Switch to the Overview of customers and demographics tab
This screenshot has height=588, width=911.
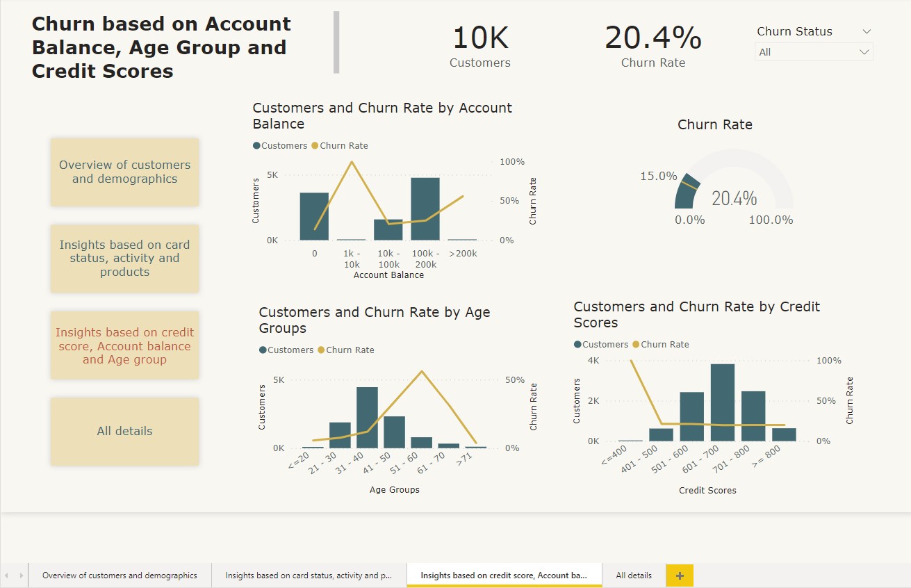119,575
